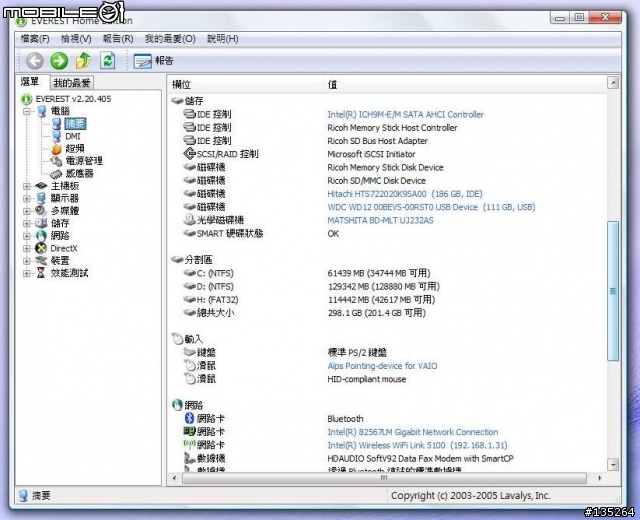Open MATSHITA BD-MLT UJ232AS link
The height and width of the screenshot is (520, 640).
(380, 220)
